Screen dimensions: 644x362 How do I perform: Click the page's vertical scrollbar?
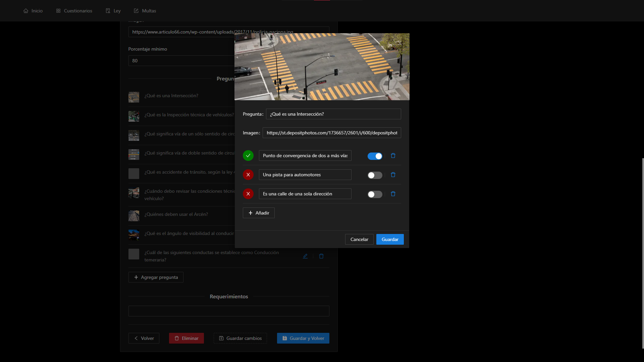643,253
